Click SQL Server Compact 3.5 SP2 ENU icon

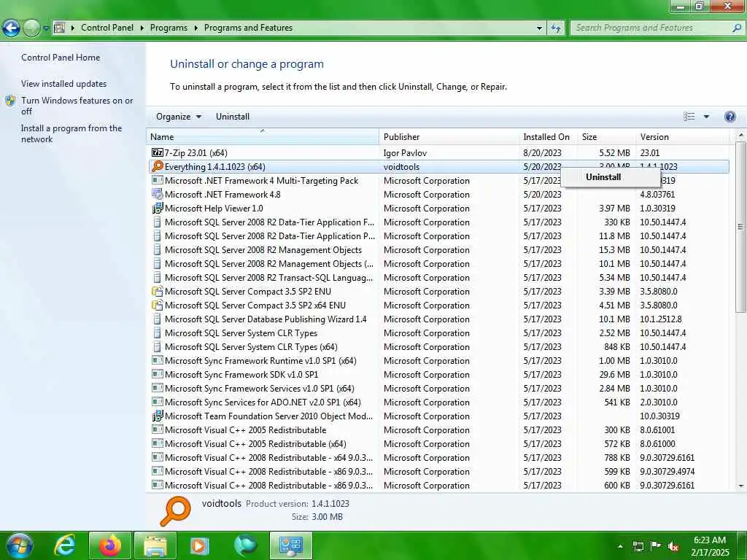(158, 291)
